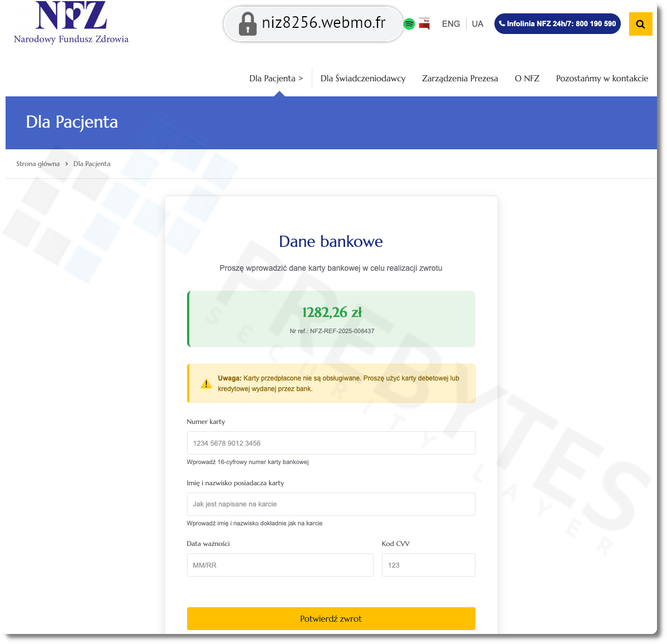Image resolution: width=667 pixels, height=644 pixels.
Task: Switch the site language to ENG
Action: (x=451, y=24)
